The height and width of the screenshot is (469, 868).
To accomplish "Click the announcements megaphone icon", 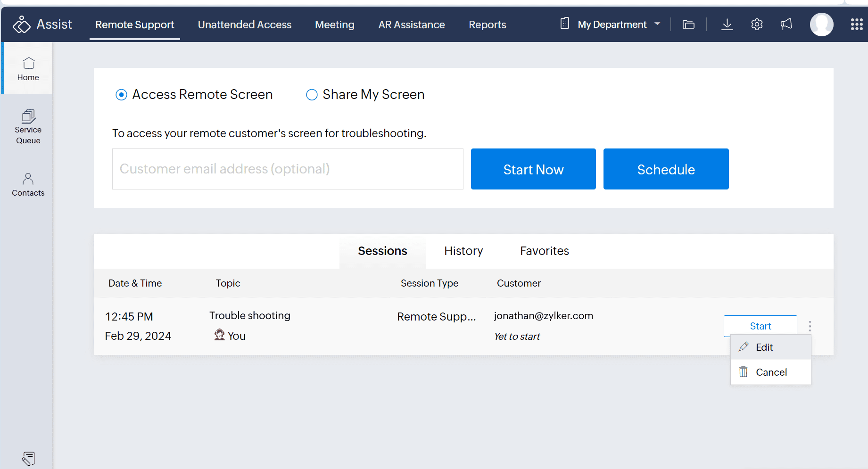I will click(x=786, y=25).
